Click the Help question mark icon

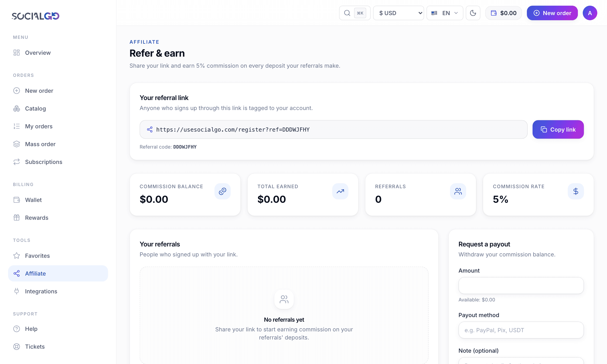(x=17, y=329)
